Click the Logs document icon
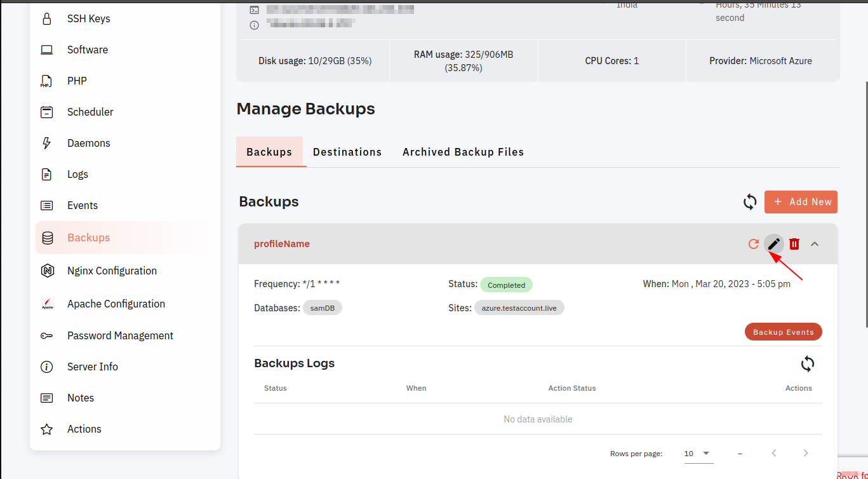This screenshot has height=479, width=868. tap(46, 174)
